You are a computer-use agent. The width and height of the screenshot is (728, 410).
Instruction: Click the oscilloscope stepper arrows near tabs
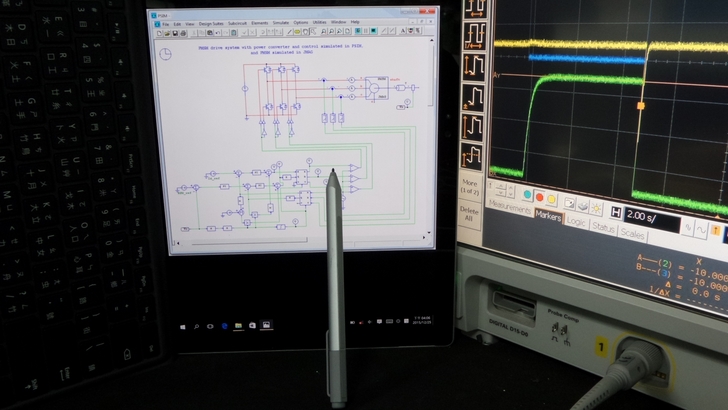point(506,190)
